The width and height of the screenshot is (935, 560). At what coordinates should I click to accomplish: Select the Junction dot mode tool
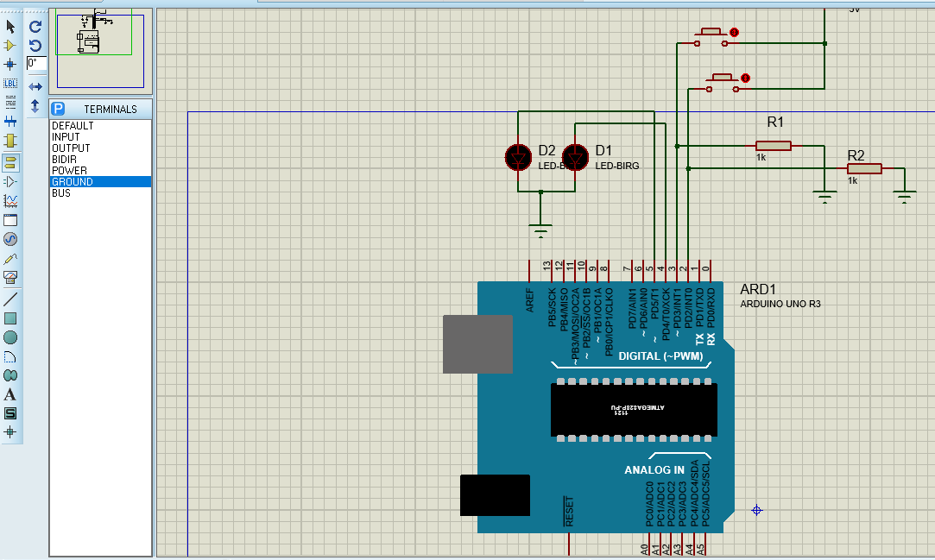point(10,65)
